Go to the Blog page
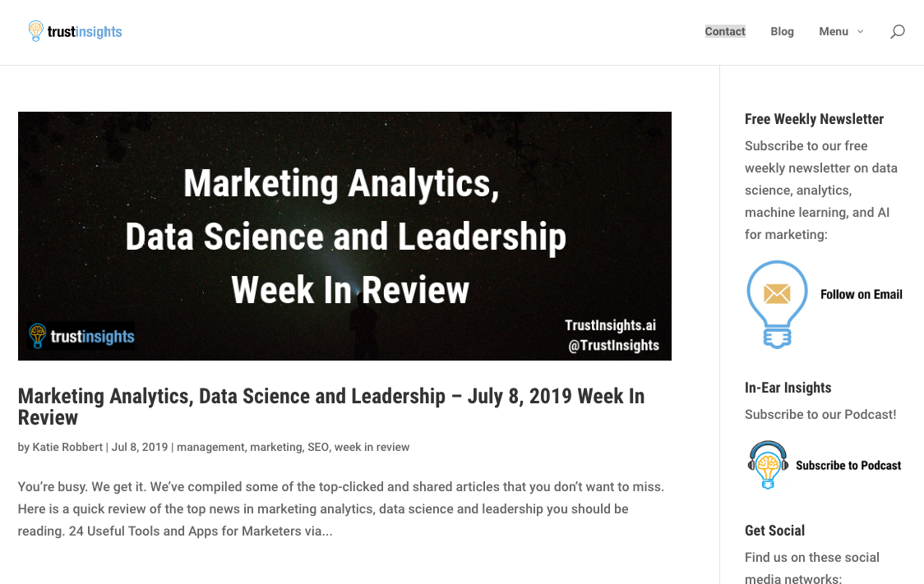Image resolution: width=924 pixels, height=584 pixels. click(x=782, y=31)
